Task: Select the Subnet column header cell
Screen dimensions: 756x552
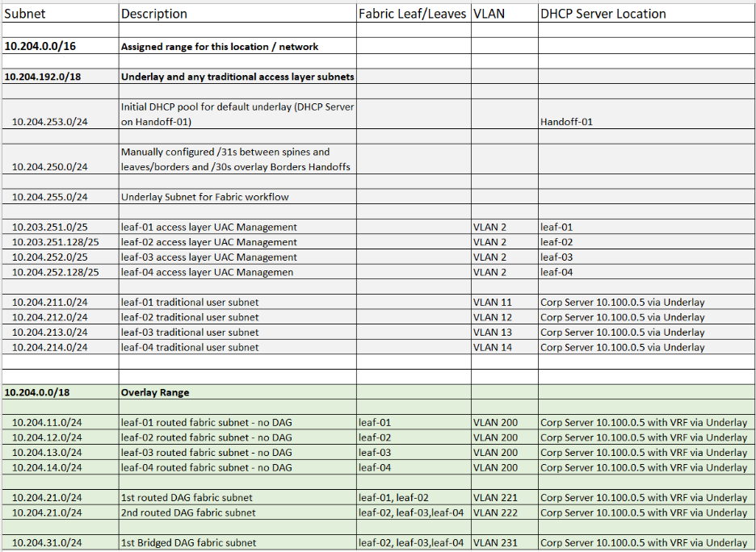Action: (61, 14)
